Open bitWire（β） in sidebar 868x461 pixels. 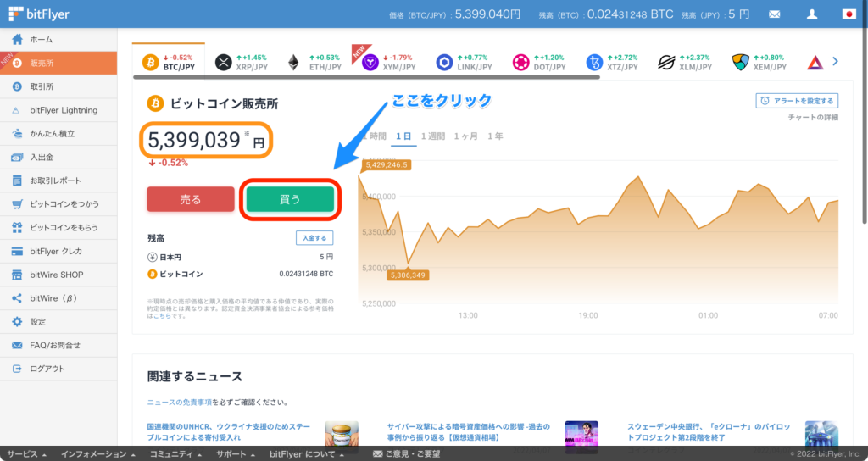(x=58, y=298)
